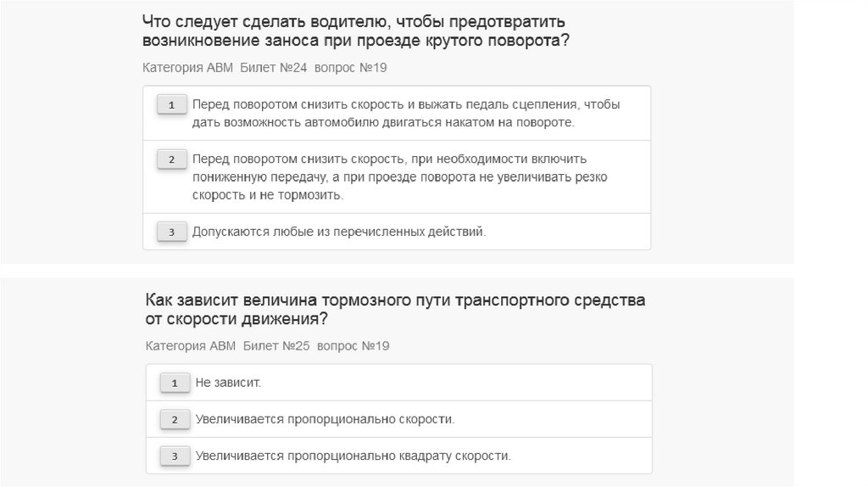Click number 1 button for the skid question
Image resolution: width=868 pixels, height=487 pixels.
click(x=171, y=105)
